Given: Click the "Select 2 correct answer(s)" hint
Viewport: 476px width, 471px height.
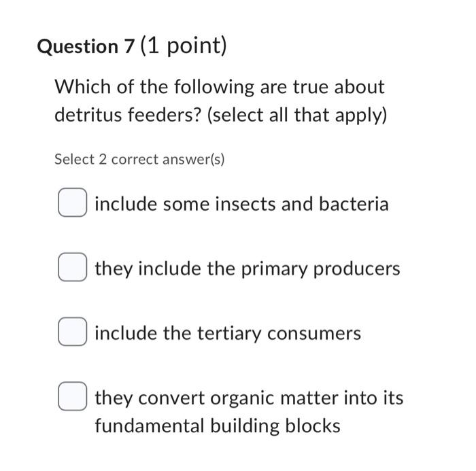Looking at the screenshot, I should click(139, 159).
